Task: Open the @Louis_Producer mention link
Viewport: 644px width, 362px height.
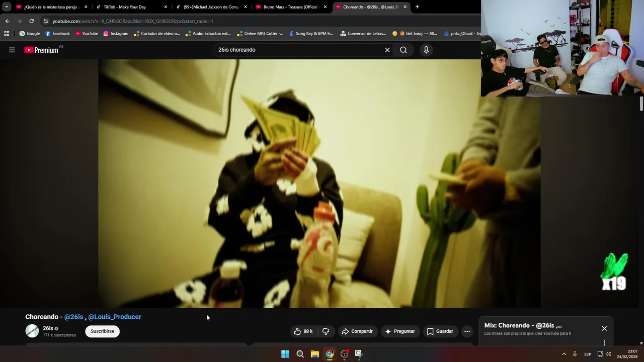Action: [x=115, y=317]
